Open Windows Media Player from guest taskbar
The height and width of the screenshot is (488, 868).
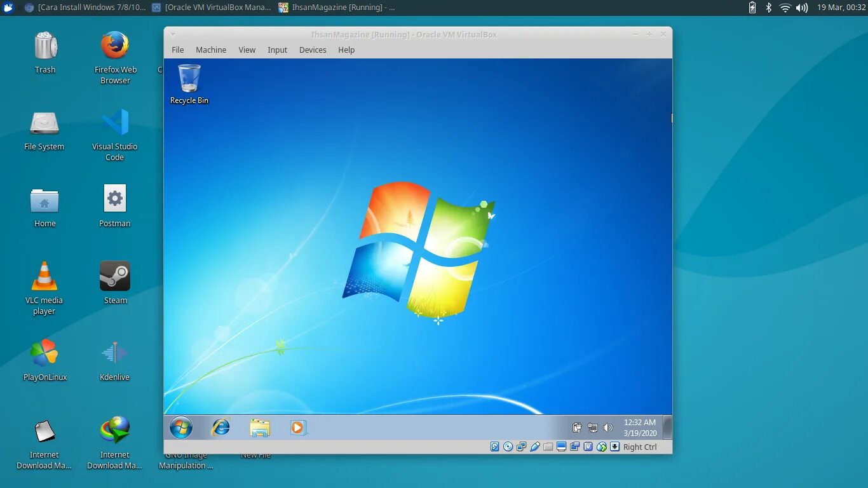[x=298, y=428]
